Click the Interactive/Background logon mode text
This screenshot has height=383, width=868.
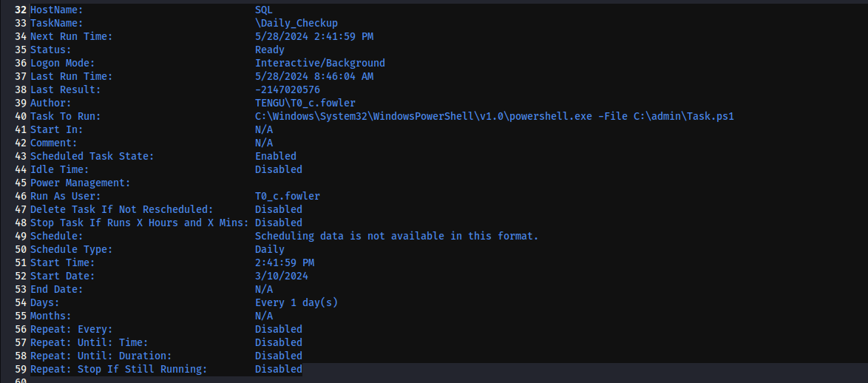319,63
